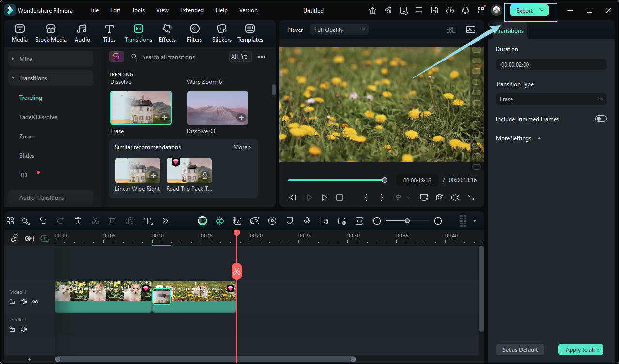Screen dimensions: 619x364
Task: Open timeline track settings dropdown arrow
Action: click(475, 221)
